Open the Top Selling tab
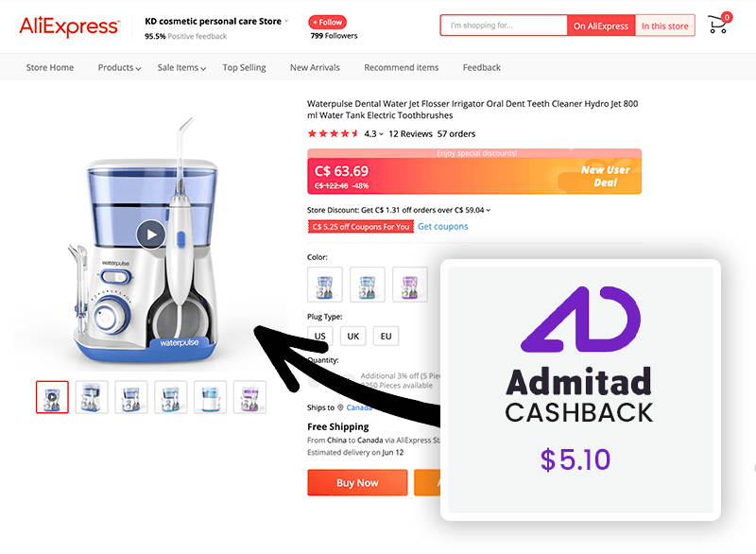 coord(244,67)
